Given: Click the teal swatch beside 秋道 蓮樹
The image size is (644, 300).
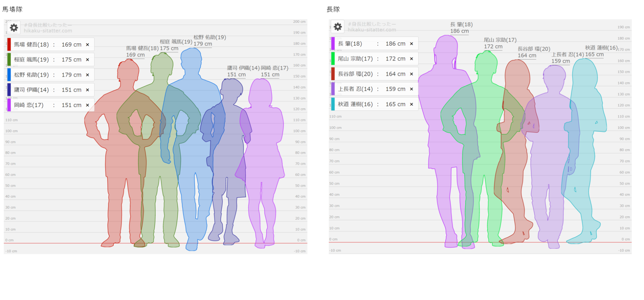Looking at the screenshot, I should pyautogui.click(x=333, y=104).
